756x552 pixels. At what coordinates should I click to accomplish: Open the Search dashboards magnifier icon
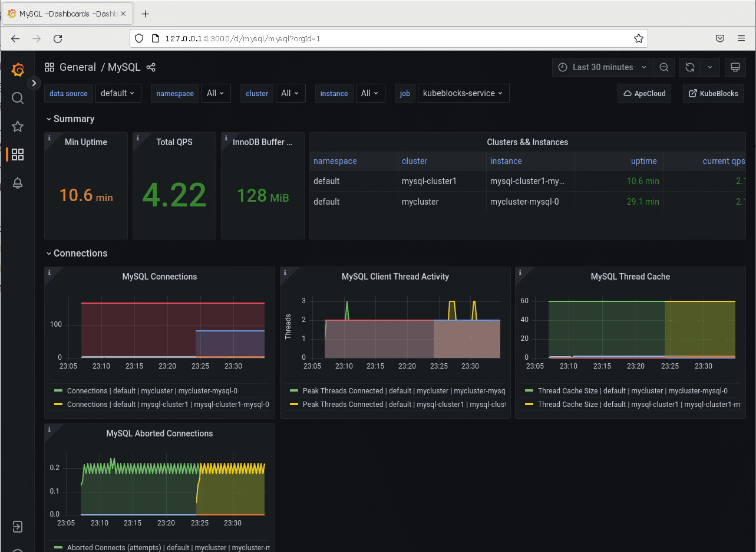[18, 98]
